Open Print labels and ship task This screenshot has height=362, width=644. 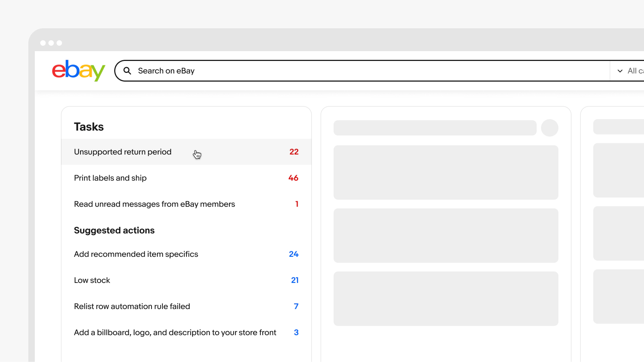(186, 178)
